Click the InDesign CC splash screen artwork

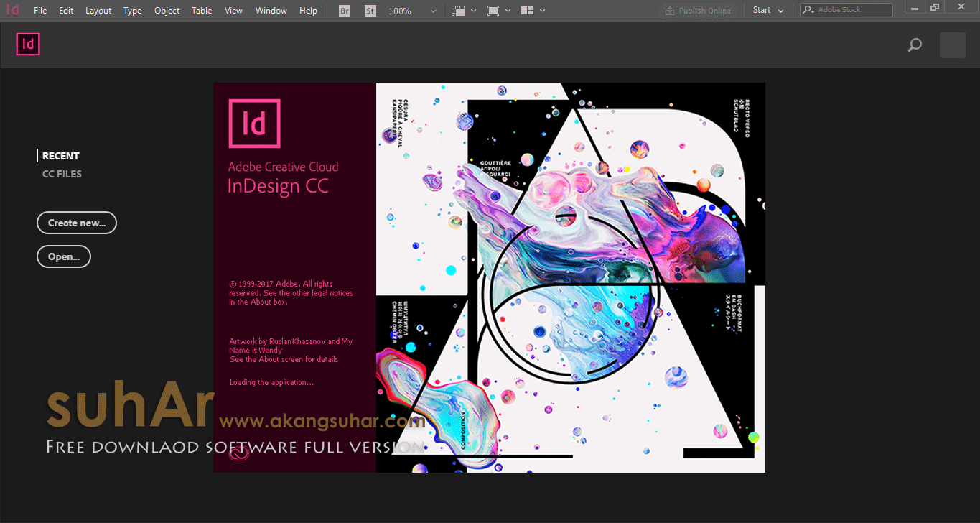coord(571,277)
